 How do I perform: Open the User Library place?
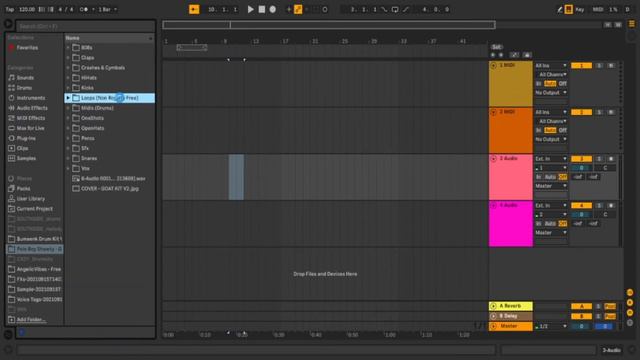point(31,199)
